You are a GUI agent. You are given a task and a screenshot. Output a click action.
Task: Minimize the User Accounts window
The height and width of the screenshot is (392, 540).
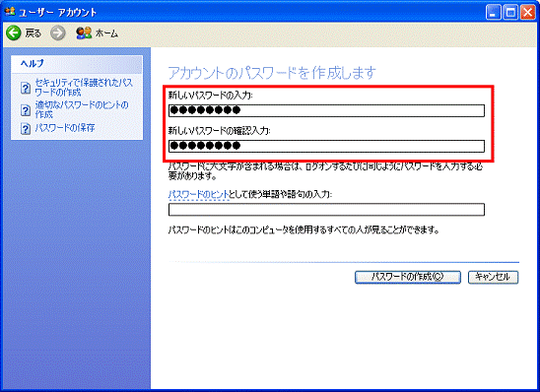[493, 13]
